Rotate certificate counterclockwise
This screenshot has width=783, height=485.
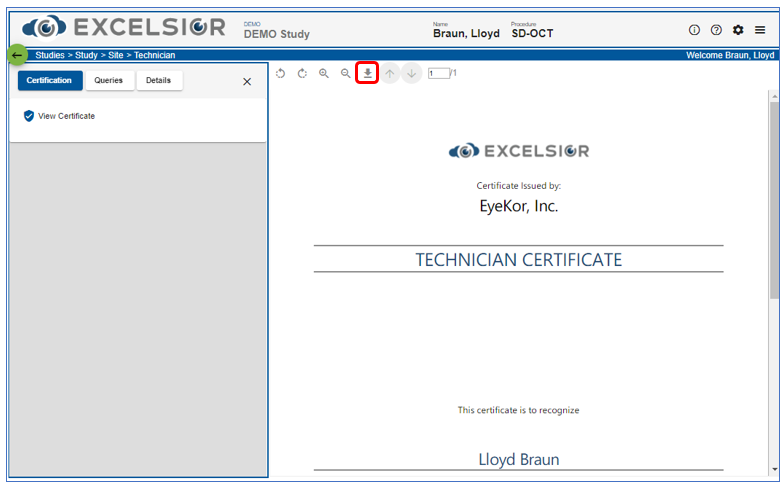click(281, 73)
